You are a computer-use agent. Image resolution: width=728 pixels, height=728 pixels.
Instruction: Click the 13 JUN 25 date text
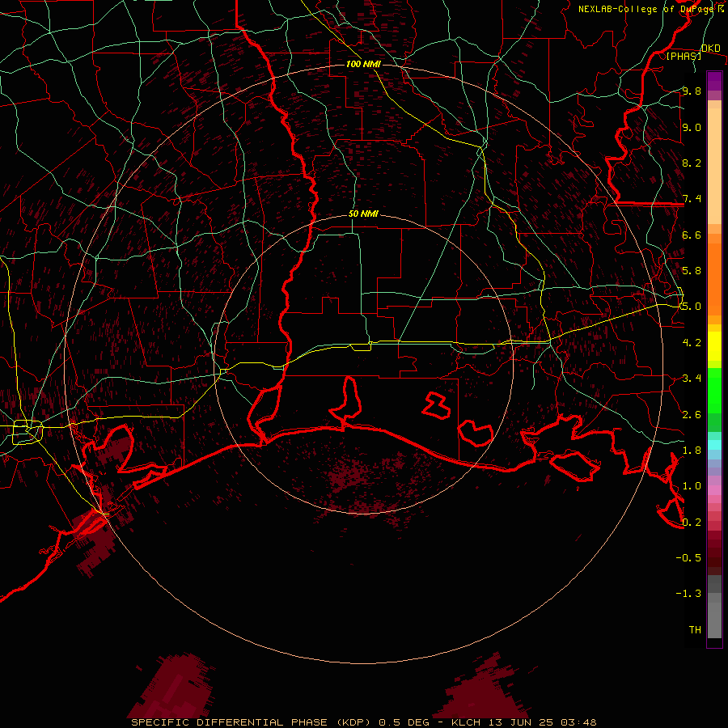(522, 722)
